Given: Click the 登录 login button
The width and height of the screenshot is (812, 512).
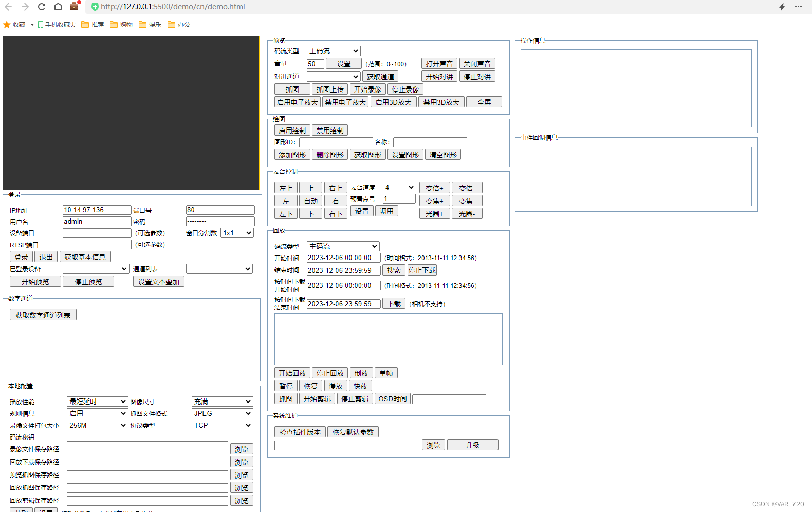Looking at the screenshot, I should click(x=21, y=257).
